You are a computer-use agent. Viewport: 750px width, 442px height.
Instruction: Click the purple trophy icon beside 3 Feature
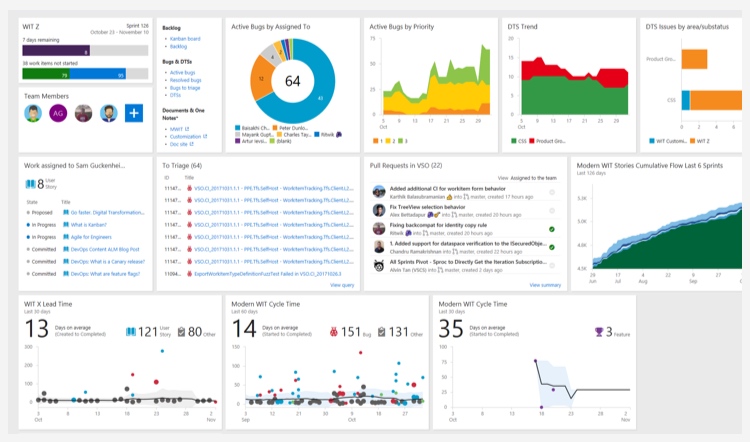[599, 332]
